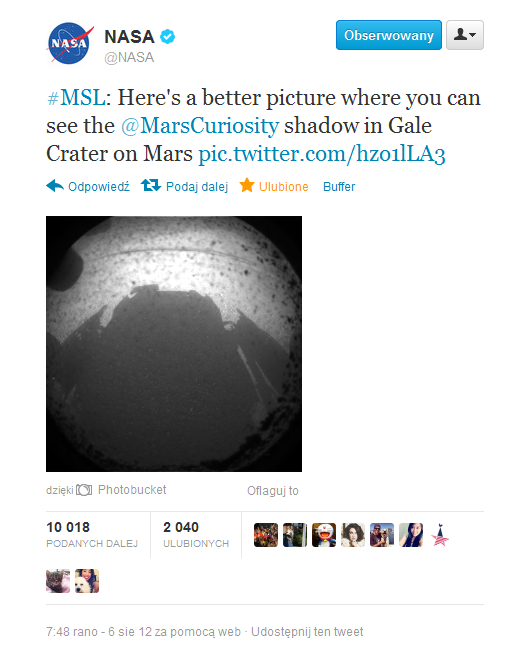Toggle the Obserwowany follow button
This screenshot has height=649, width=531.
click(x=389, y=35)
